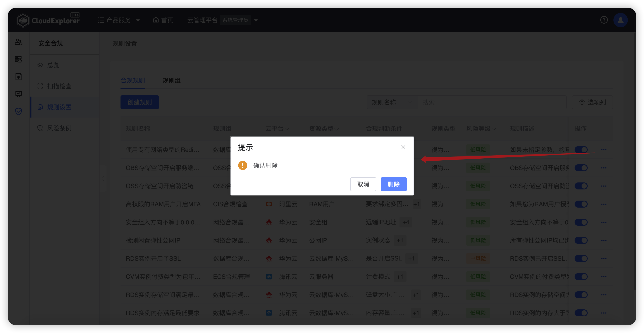Open the monitoring screen sidebar icon
The height and width of the screenshot is (333, 644).
pyautogui.click(x=19, y=94)
